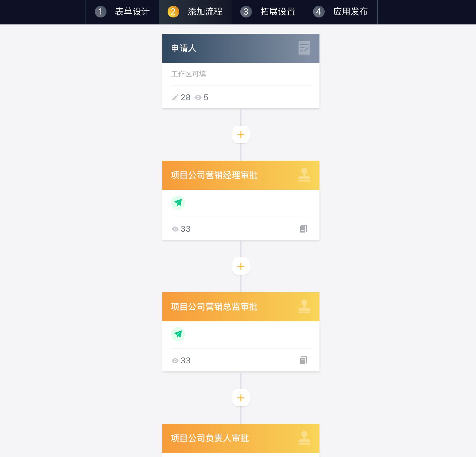Click the stamp icon on 项目公司营销总监审批
Viewport: 476px width, 457px height.
(x=304, y=307)
